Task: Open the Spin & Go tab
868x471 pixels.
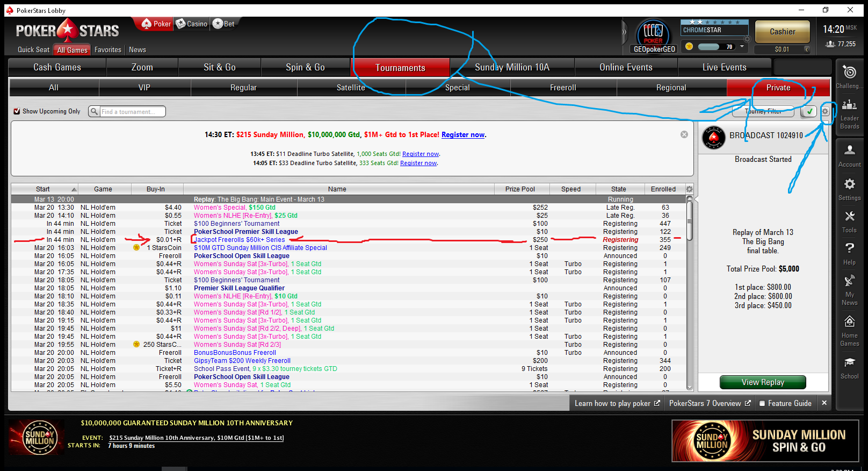Action: pyautogui.click(x=305, y=67)
